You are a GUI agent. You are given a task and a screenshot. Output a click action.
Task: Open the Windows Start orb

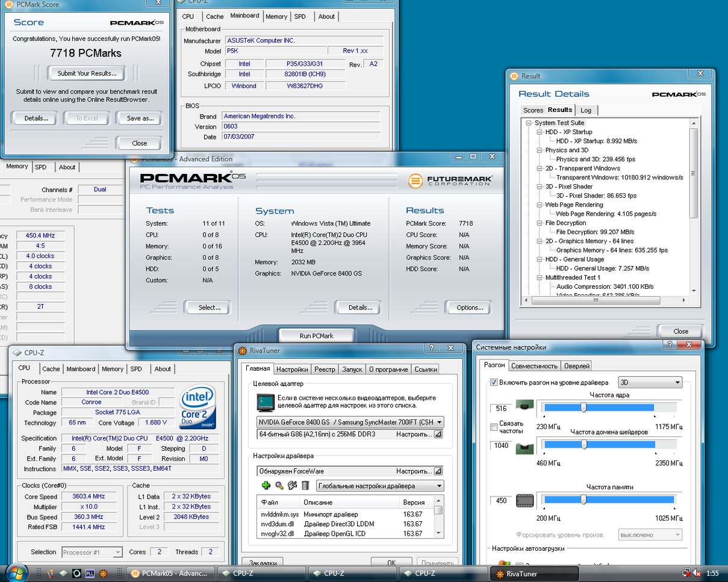tap(16, 572)
